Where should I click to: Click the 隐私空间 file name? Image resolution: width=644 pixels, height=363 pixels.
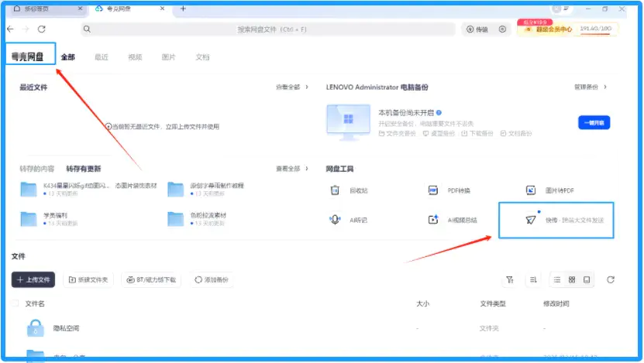pyautogui.click(x=66, y=328)
